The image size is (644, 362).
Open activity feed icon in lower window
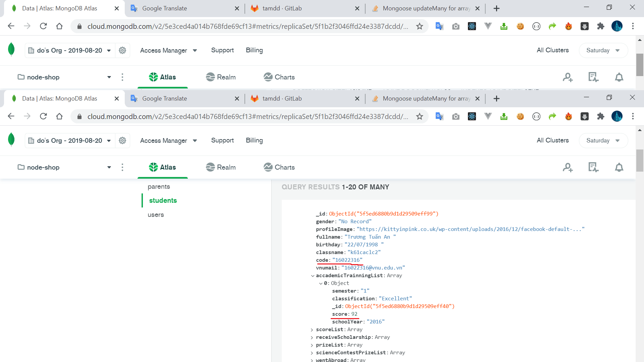click(x=593, y=167)
